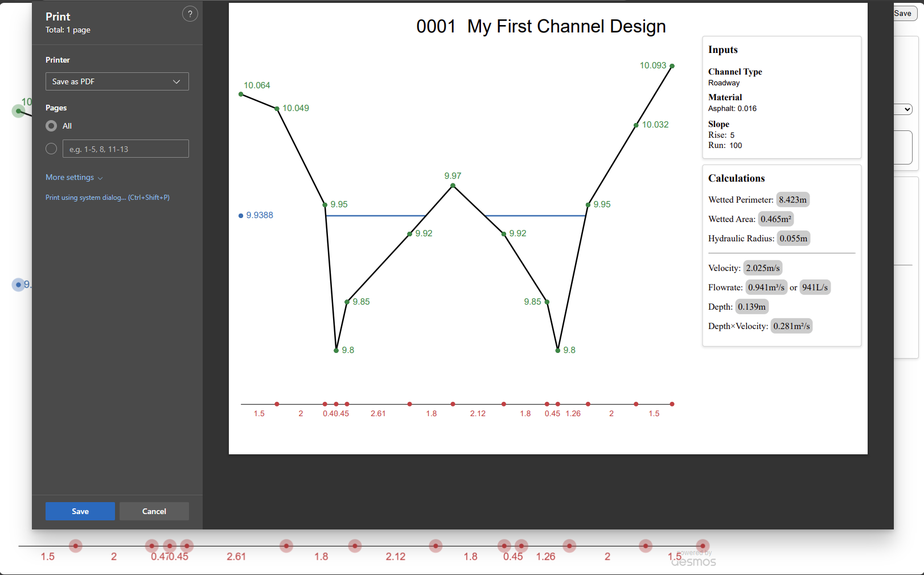Image resolution: width=924 pixels, height=575 pixels.
Task: Click the elevation label 10.093 in preview
Action: pyautogui.click(x=652, y=65)
